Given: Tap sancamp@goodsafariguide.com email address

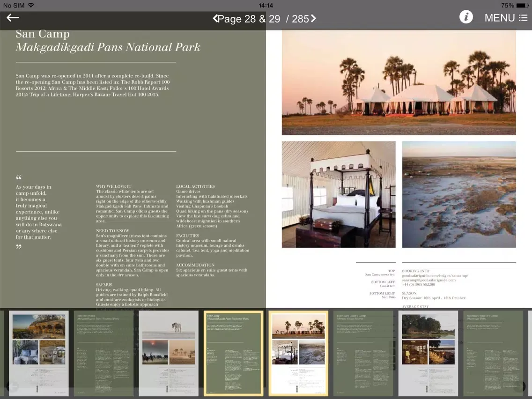Looking at the screenshot, I should tap(429, 280).
